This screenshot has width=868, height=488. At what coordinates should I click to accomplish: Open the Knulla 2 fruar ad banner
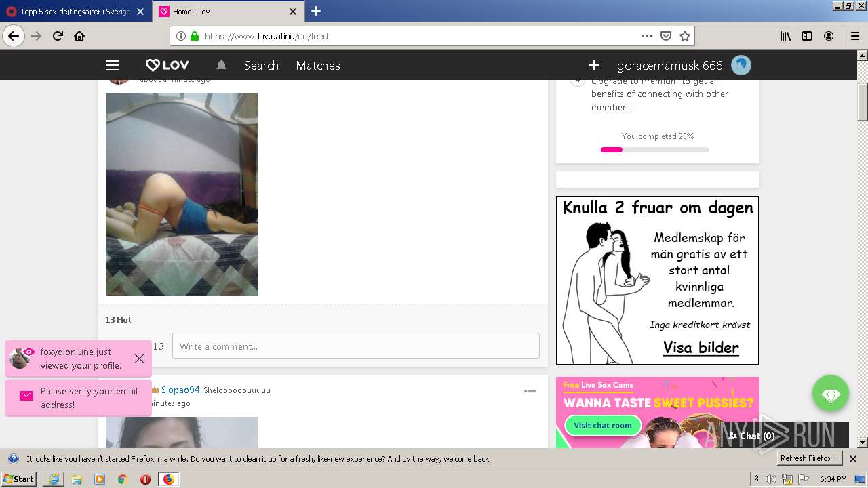click(x=658, y=281)
